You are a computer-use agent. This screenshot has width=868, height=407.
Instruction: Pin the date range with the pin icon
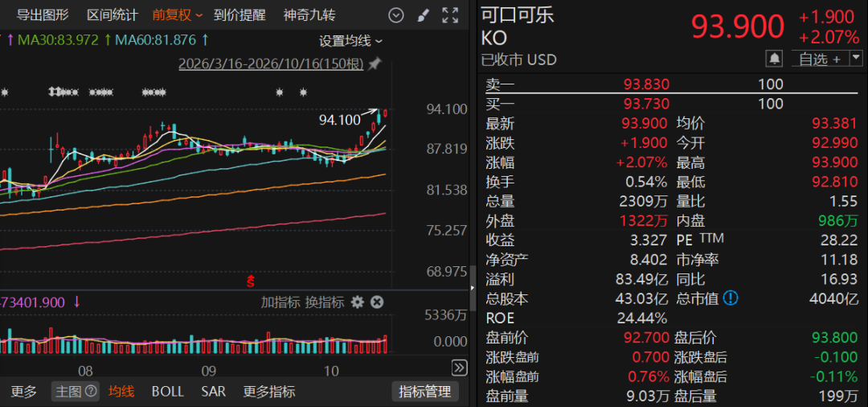click(x=375, y=65)
